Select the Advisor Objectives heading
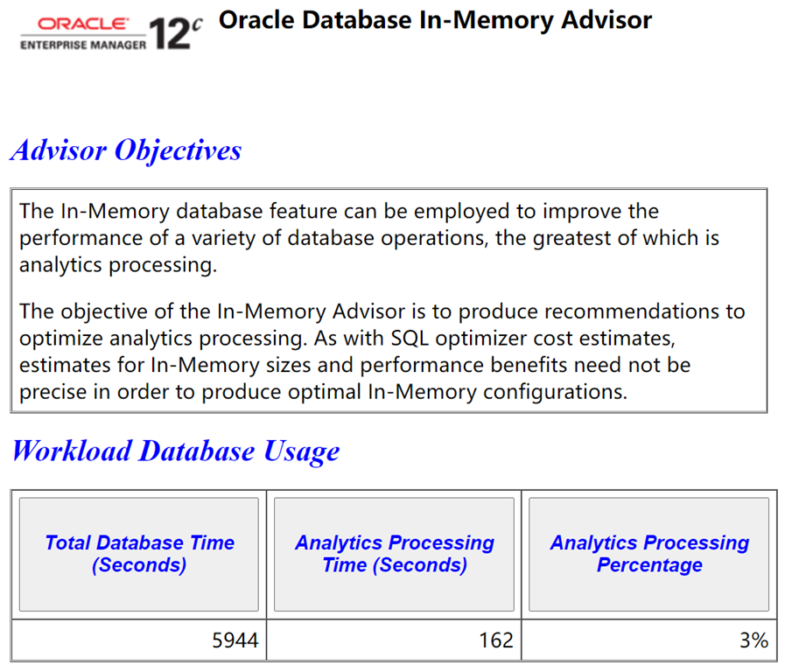806x672 pixels. 126,150
